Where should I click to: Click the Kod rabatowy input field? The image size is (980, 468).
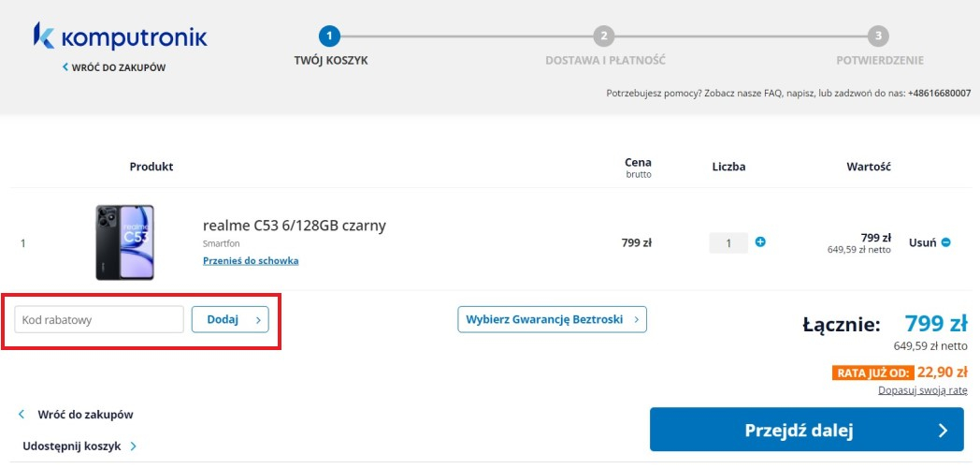point(99,319)
